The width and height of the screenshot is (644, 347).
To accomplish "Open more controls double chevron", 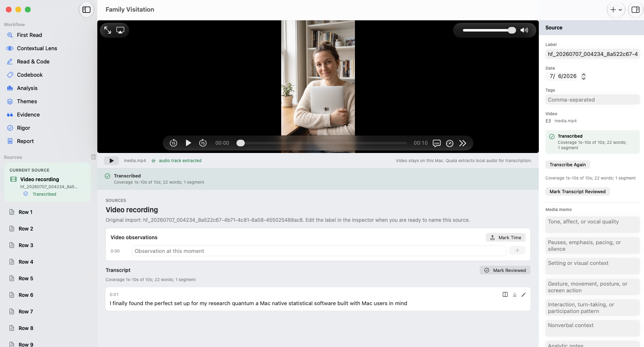I will click(463, 143).
